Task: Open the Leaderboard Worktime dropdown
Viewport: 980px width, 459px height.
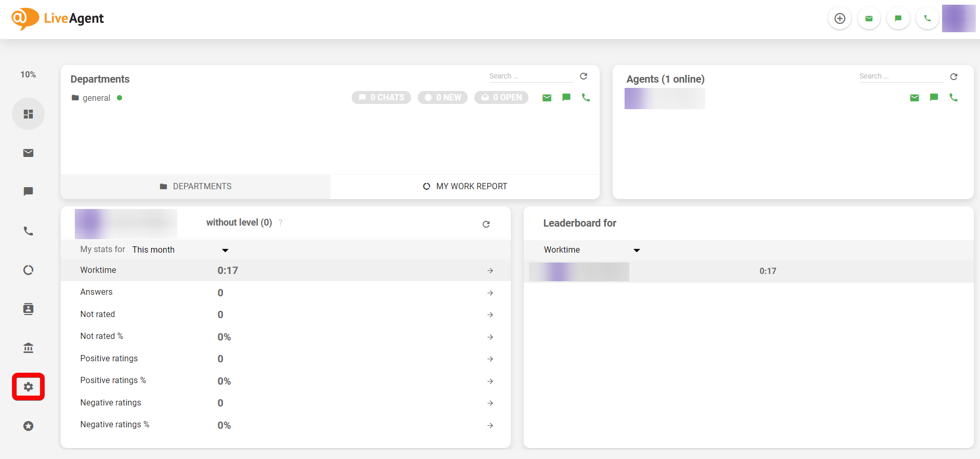Action: 591,250
